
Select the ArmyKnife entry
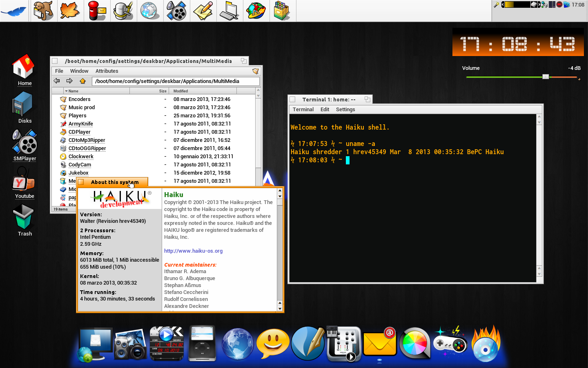pyautogui.click(x=81, y=124)
